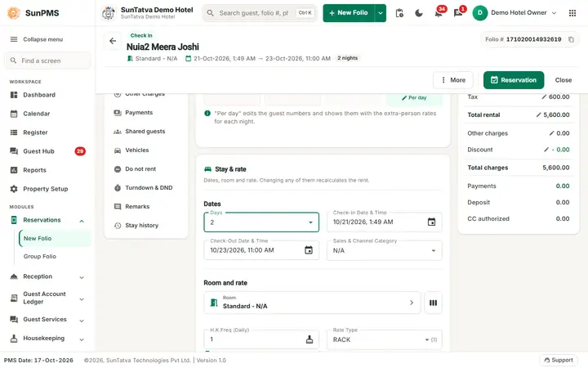This screenshot has height=368, width=588.
Task: Click the green New Folio button
Action: (349, 13)
